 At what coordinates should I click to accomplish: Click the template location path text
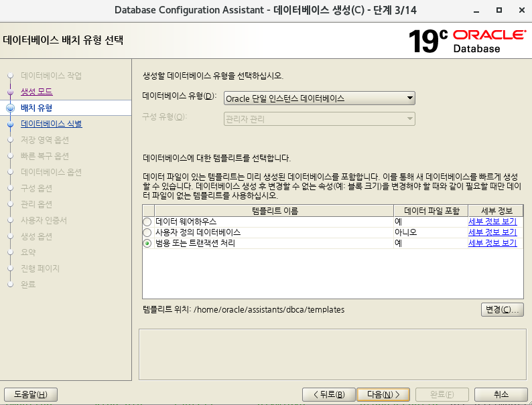269,309
